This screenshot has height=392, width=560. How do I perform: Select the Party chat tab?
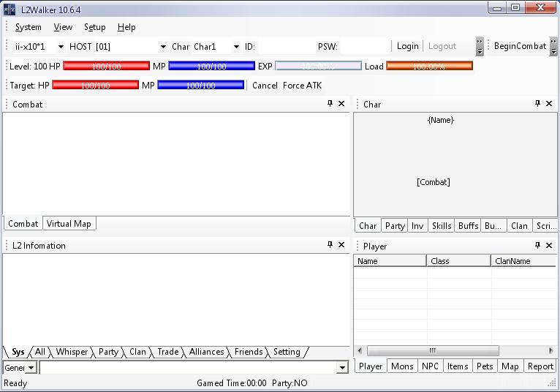[108, 352]
